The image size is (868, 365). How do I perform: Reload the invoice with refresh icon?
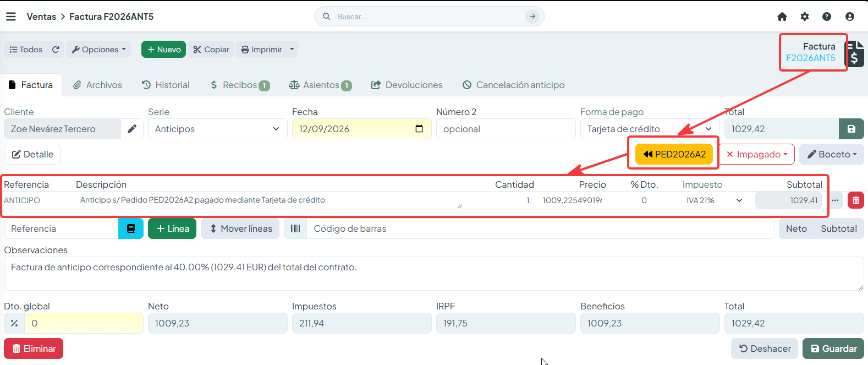tap(56, 50)
